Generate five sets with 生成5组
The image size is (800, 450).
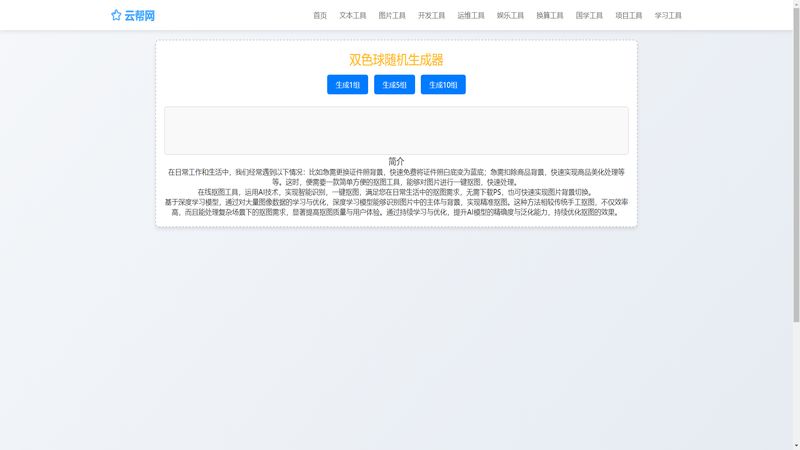coord(394,85)
